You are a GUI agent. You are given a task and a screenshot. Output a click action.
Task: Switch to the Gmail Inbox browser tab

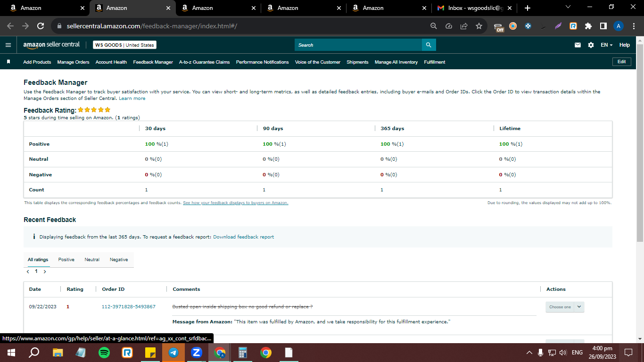pos(474,8)
